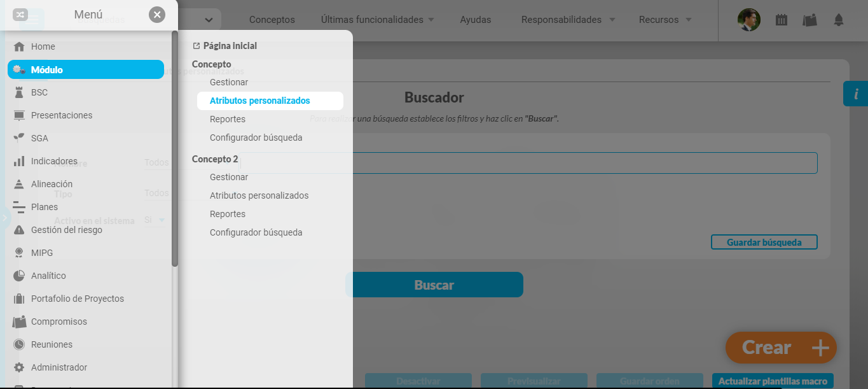Expand the Últimas funcionalidades dropdown
868x389 pixels.
click(378, 20)
